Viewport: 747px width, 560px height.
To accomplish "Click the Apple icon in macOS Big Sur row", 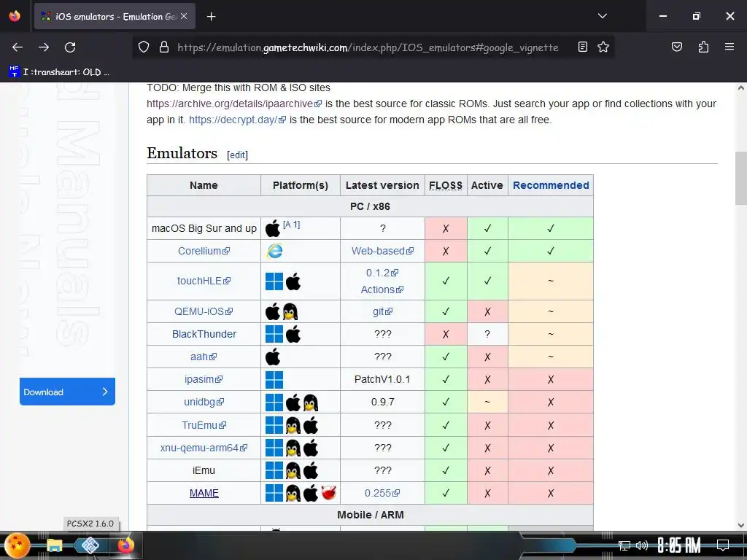I will (273, 229).
